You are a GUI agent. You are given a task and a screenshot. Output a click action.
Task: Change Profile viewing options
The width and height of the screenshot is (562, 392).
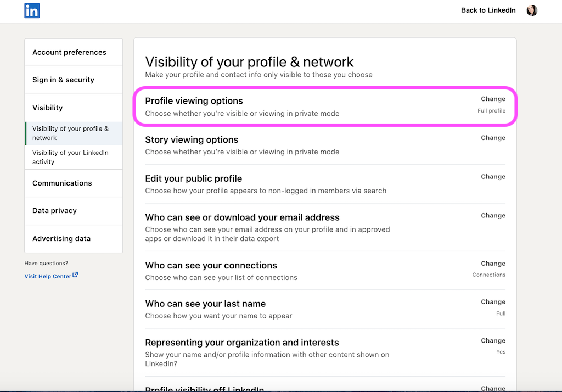tap(493, 99)
